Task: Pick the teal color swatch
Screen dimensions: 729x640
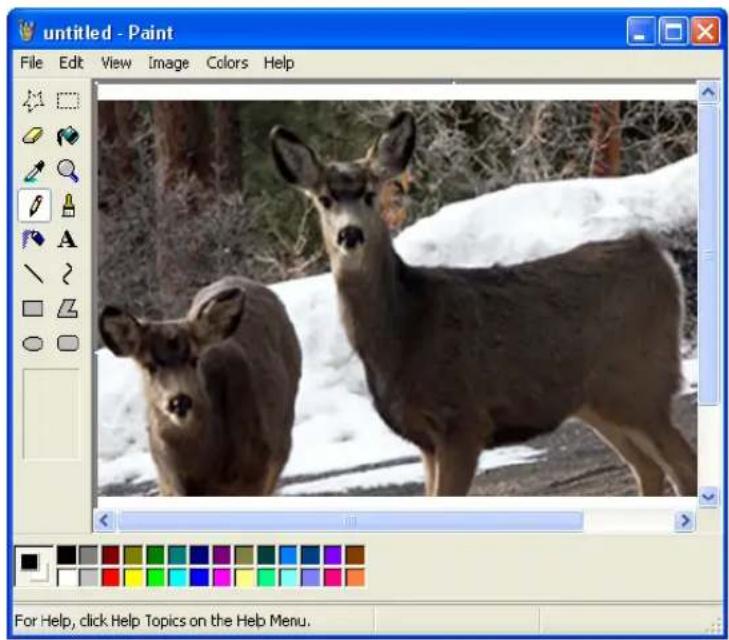Action: [177, 555]
